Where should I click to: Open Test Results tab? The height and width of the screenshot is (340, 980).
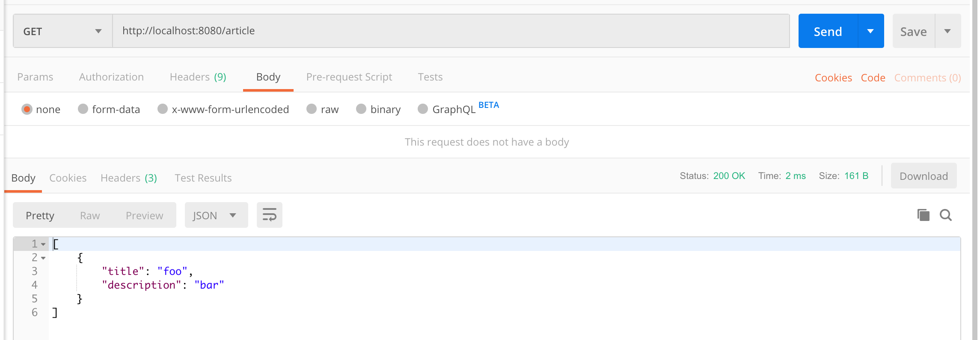(203, 178)
